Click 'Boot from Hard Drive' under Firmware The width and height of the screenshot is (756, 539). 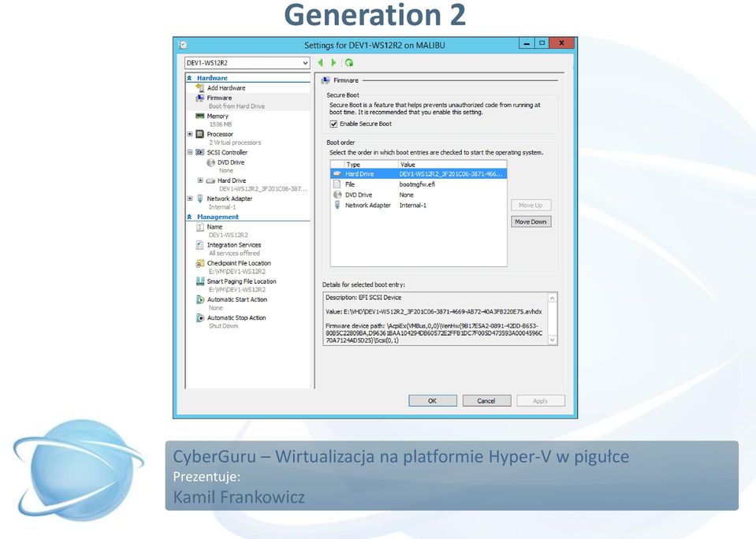(236, 106)
